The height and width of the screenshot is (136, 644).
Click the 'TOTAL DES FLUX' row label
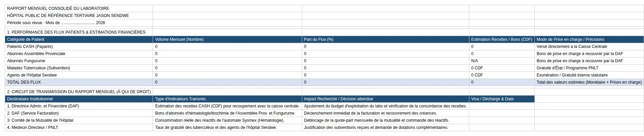79,82
